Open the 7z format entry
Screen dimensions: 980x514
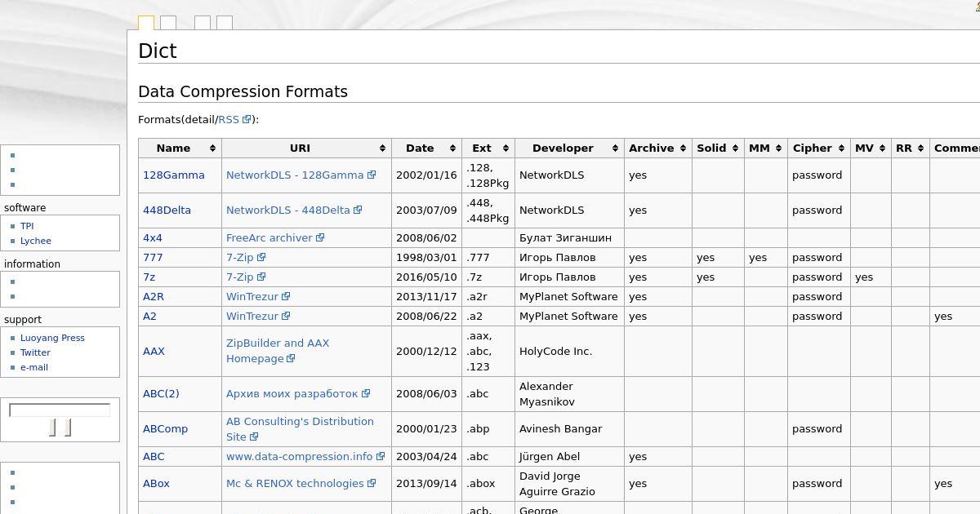(149, 277)
